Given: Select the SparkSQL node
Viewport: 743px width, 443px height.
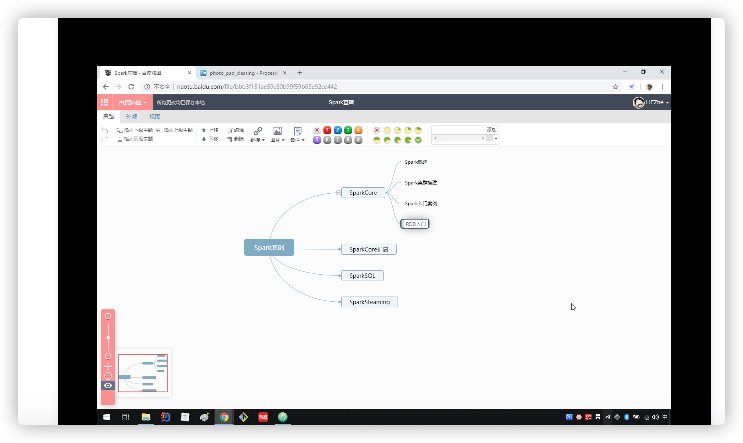Looking at the screenshot, I should (x=362, y=275).
